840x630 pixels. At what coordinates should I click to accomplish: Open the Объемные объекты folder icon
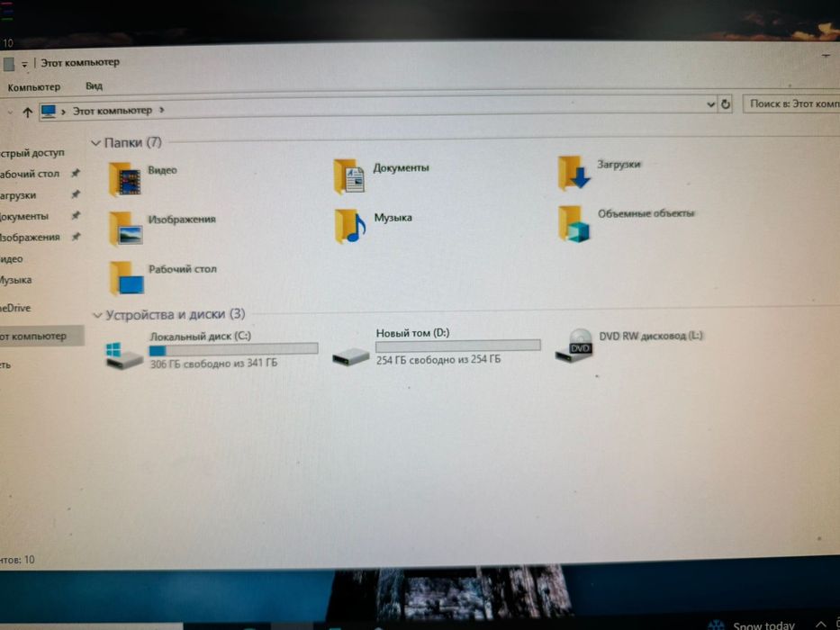(x=574, y=223)
